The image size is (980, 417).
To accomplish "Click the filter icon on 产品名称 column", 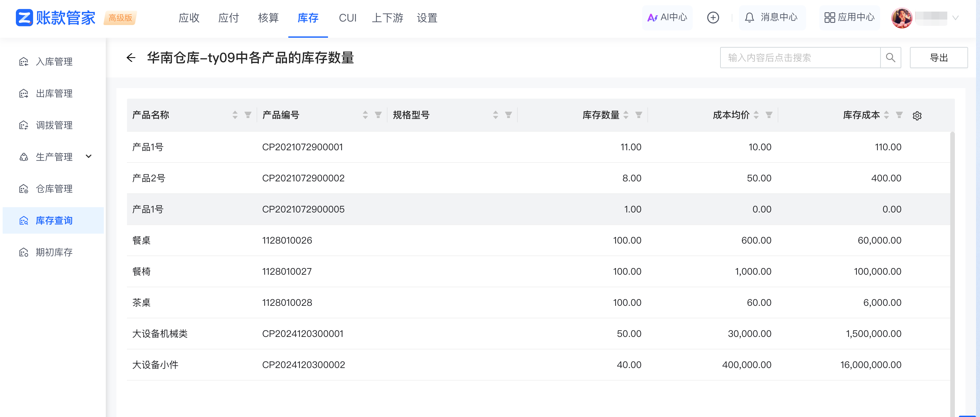I will click(x=248, y=115).
